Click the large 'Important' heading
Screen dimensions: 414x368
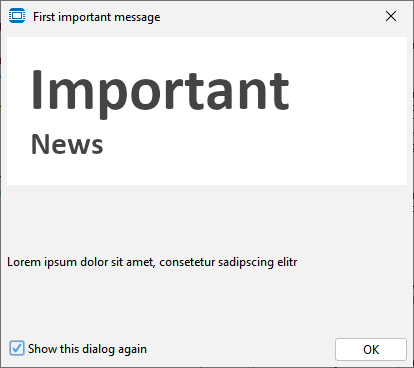pyautogui.click(x=160, y=92)
